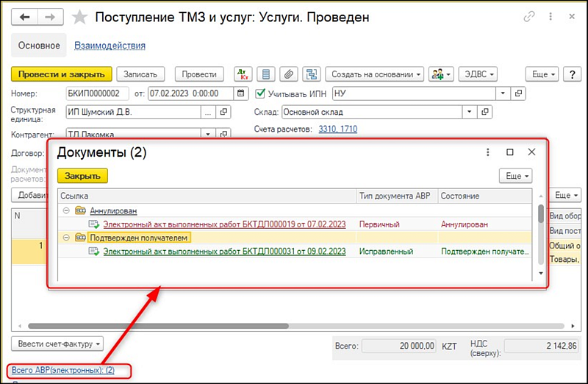
Task: Open the three-dot menu in Документы dialog
Action: tap(487, 152)
